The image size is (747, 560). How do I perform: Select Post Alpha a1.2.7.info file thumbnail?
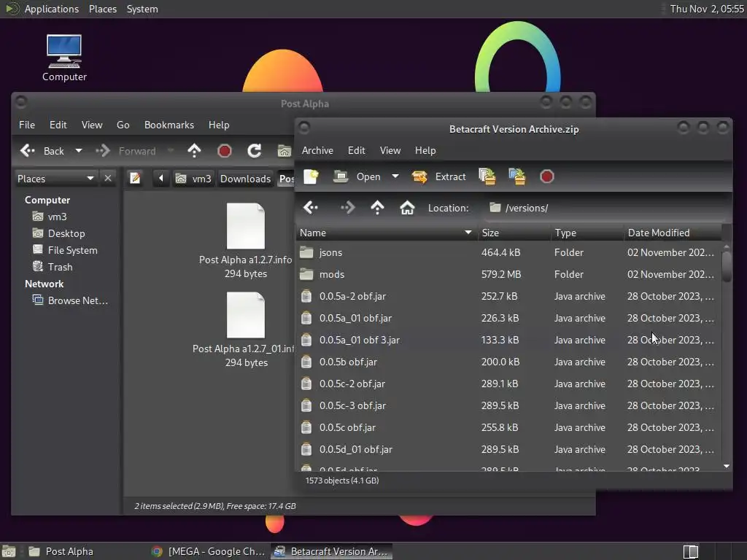[x=245, y=226]
